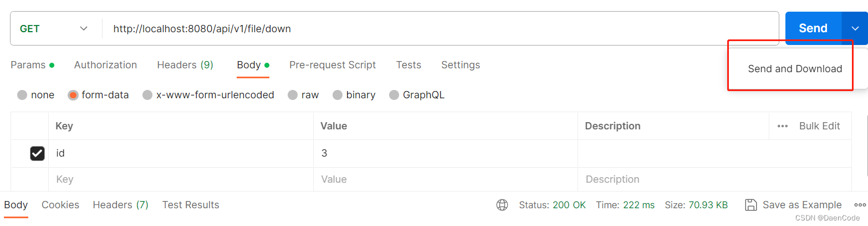Open the three-dots menu beside Bulk Edit
Screen dimensions: 868x226
783,126
